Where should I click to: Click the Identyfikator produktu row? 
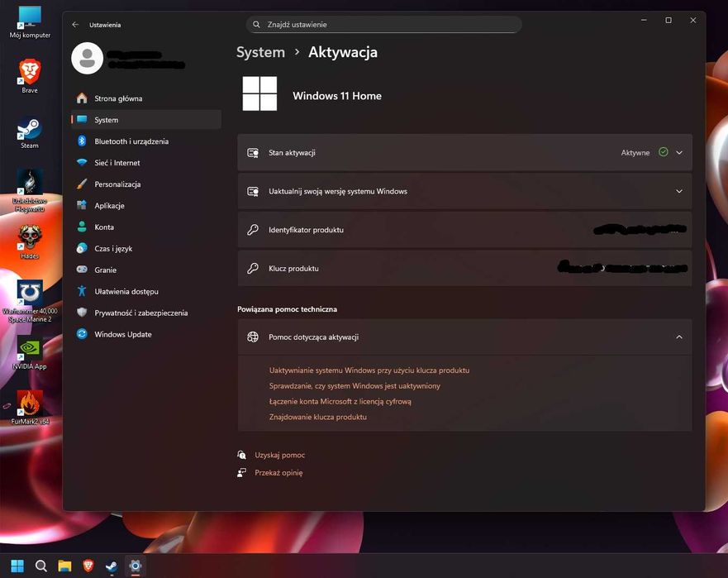tap(464, 230)
